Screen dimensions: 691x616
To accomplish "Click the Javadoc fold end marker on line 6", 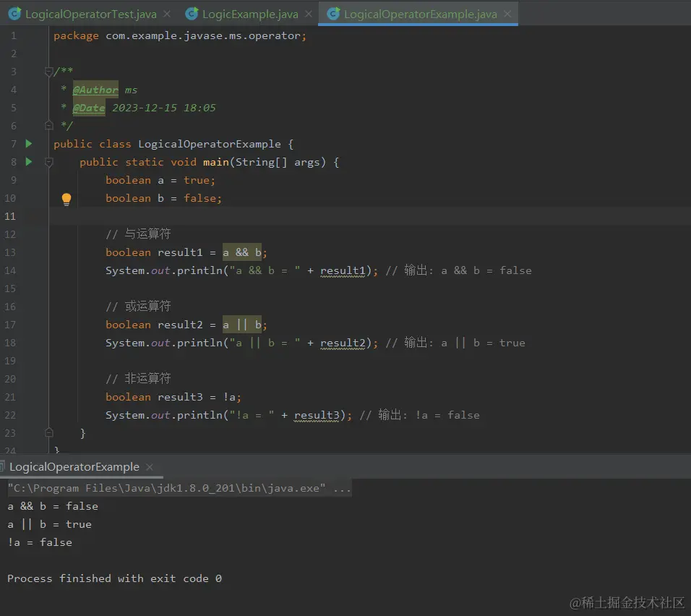I will click(49, 126).
